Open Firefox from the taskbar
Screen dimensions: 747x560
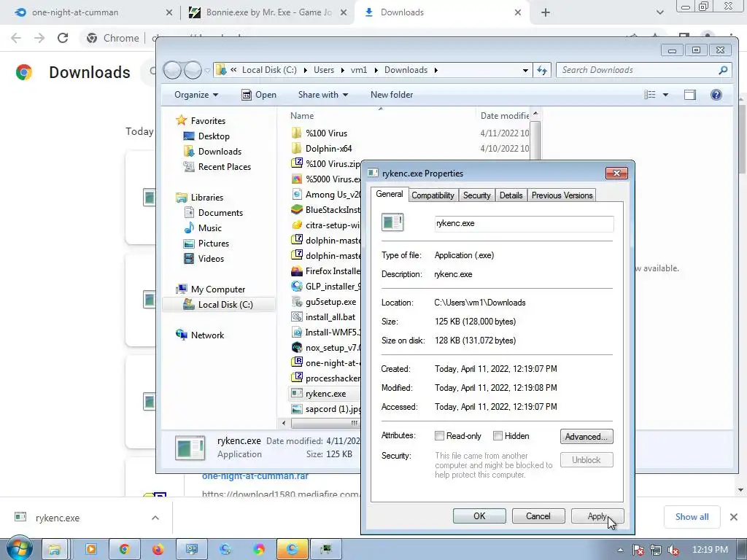158,550
